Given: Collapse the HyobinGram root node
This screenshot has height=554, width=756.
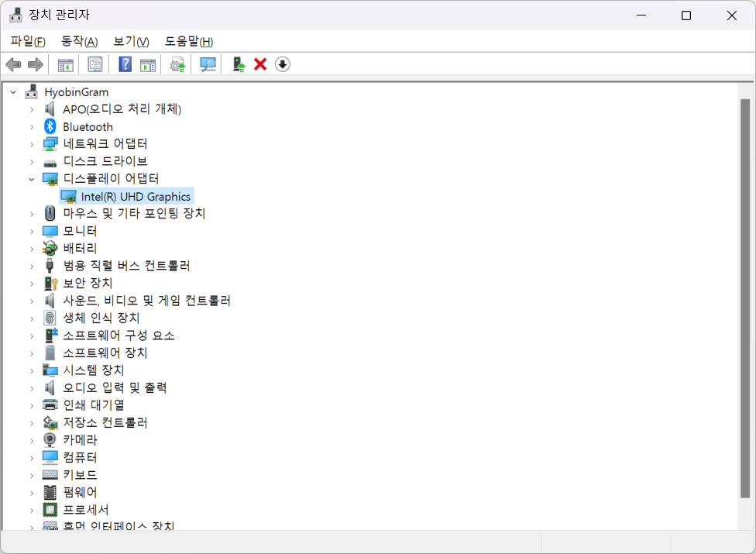Looking at the screenshot, I should point(13,92).
